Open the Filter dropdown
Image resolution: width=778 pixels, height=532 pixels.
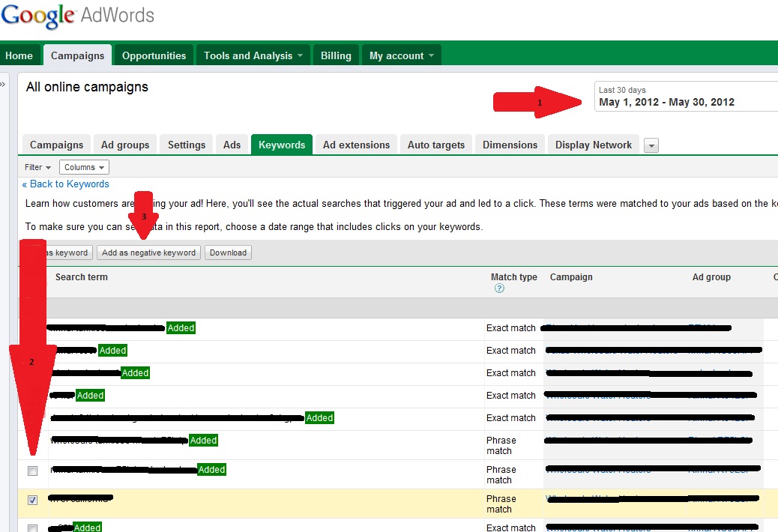click(37, 167)
